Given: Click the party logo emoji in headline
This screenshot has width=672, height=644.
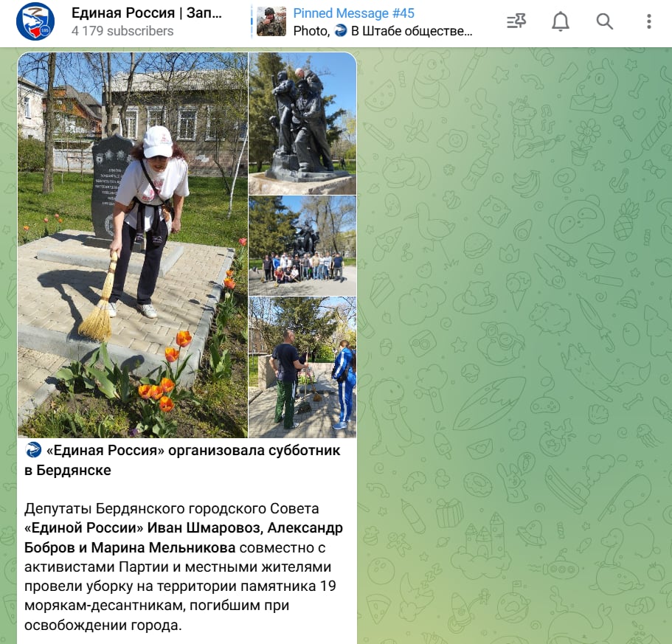Looking at the screenshot, I should click(33, 450).
